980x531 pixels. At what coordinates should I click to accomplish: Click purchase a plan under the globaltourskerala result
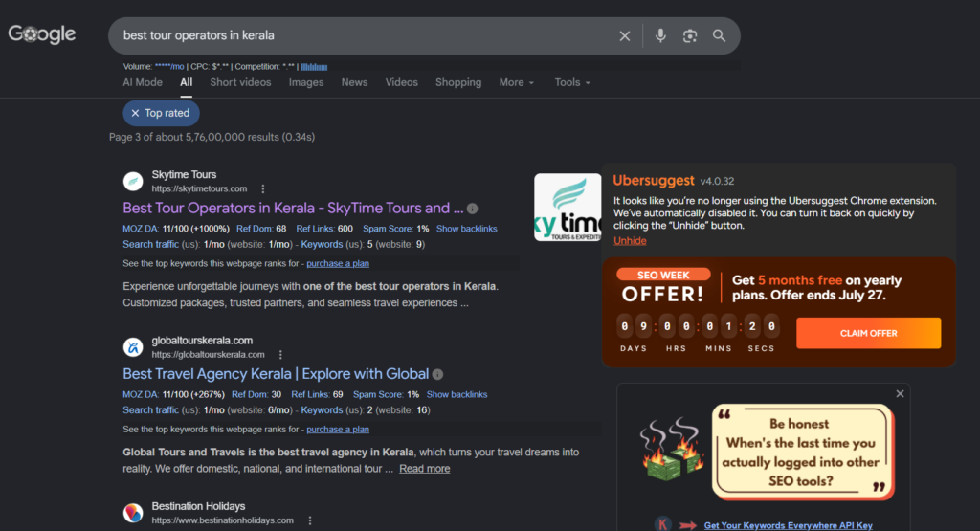pos(338,430)
